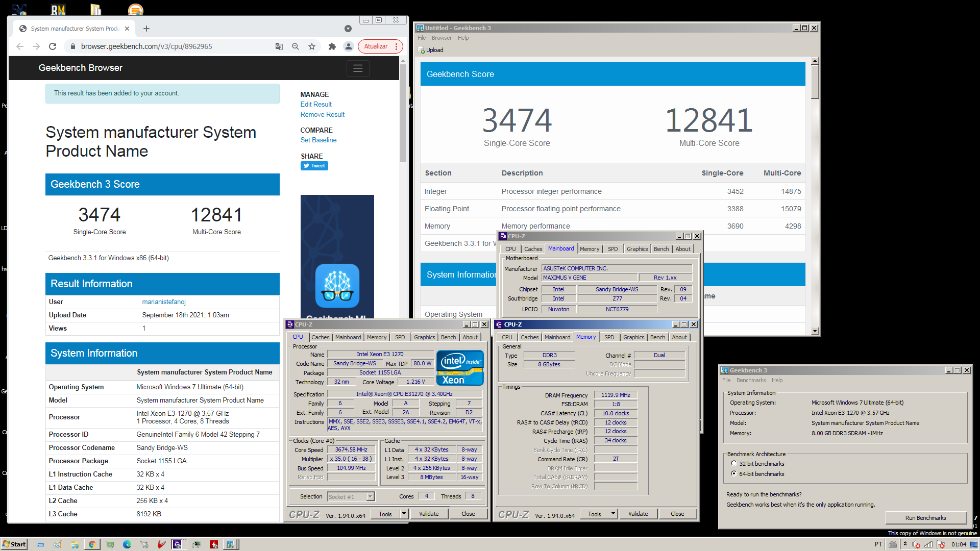Viewport: 980px width, 551px height.
Task: Click the network signal tray icon
Action: pos(929,544)
